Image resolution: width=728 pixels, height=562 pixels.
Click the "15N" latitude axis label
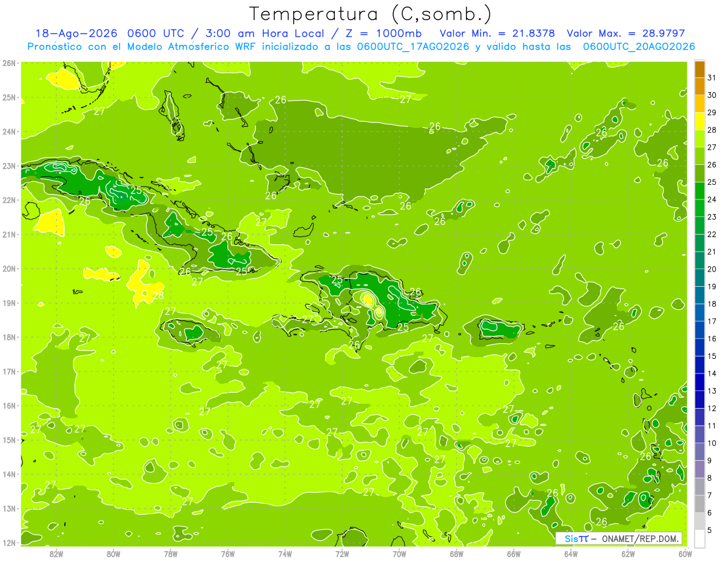9,440
